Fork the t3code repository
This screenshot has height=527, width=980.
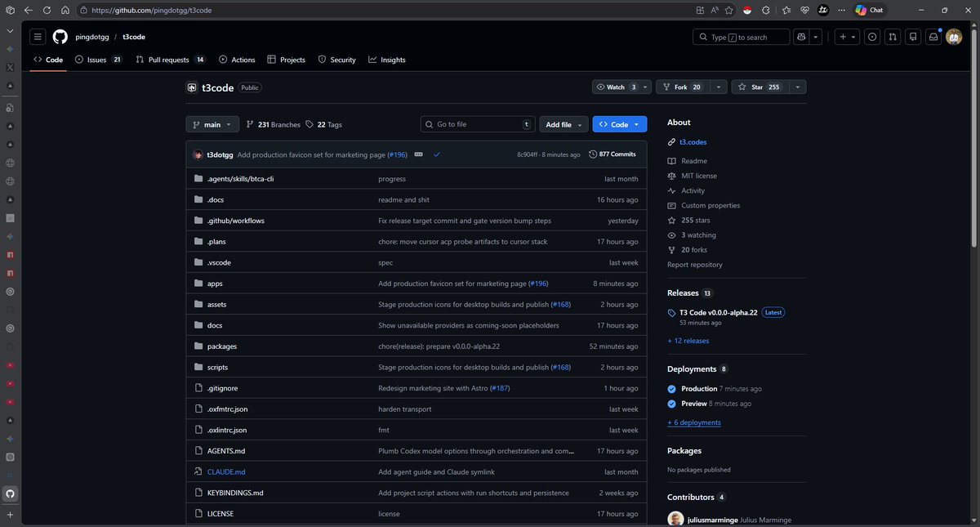point(683,87)
